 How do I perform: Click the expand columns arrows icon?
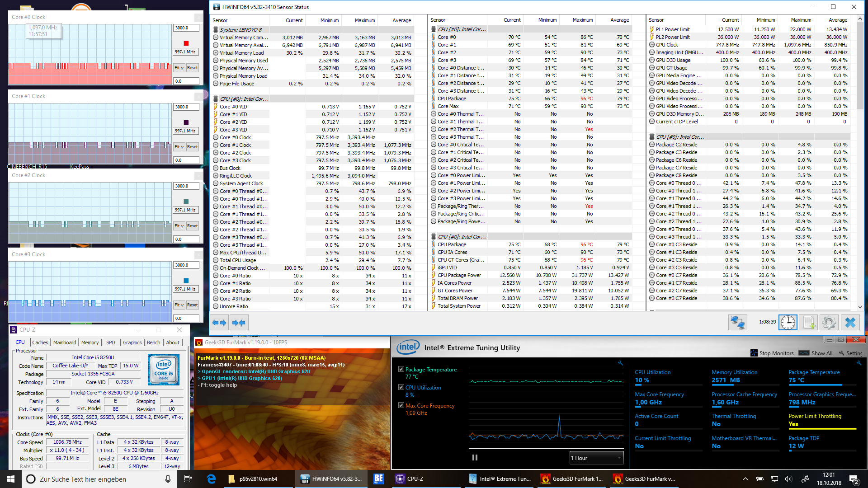click(x=219, y=323)
